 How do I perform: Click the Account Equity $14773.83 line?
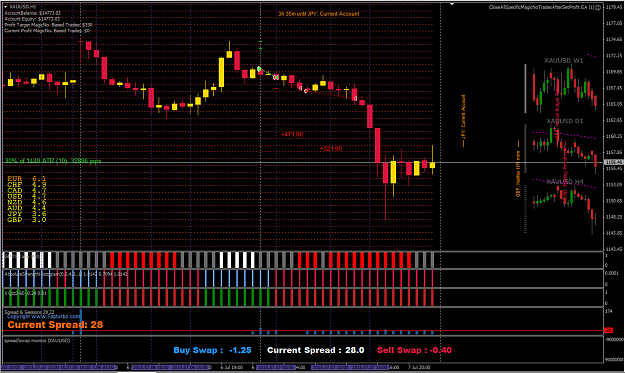tap(32, 19)
